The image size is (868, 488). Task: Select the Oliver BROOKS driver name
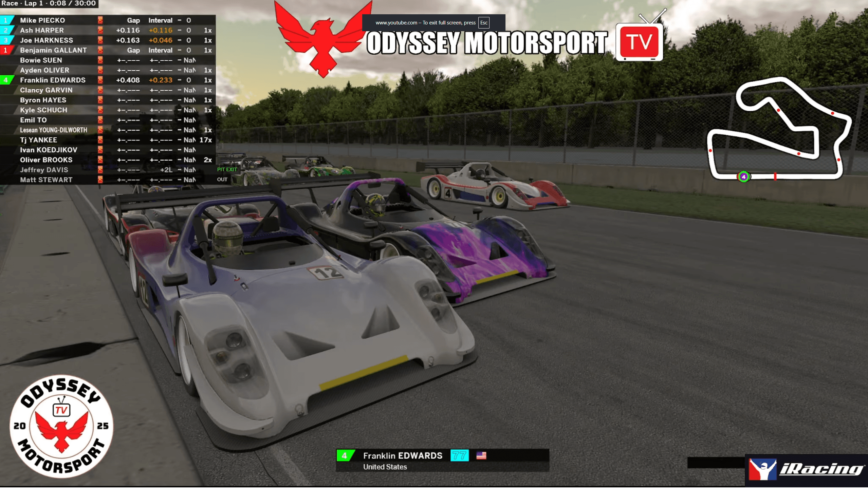(46, 160)
